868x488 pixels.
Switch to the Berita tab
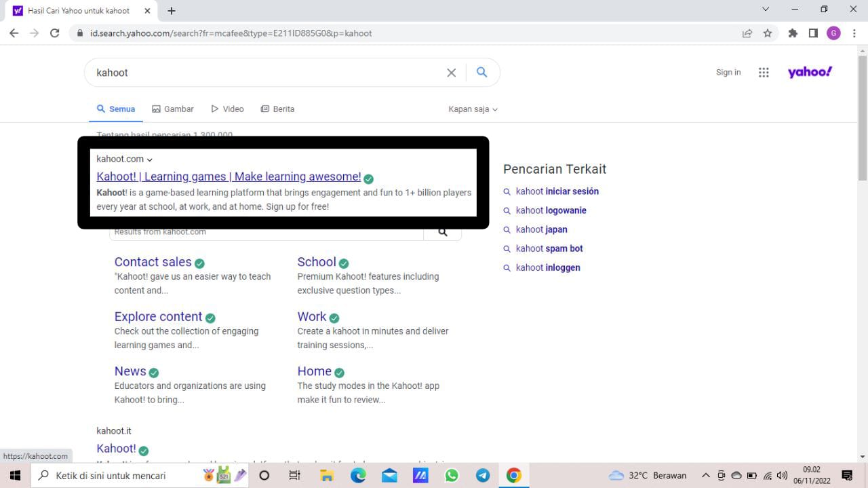tap(277, 109)
